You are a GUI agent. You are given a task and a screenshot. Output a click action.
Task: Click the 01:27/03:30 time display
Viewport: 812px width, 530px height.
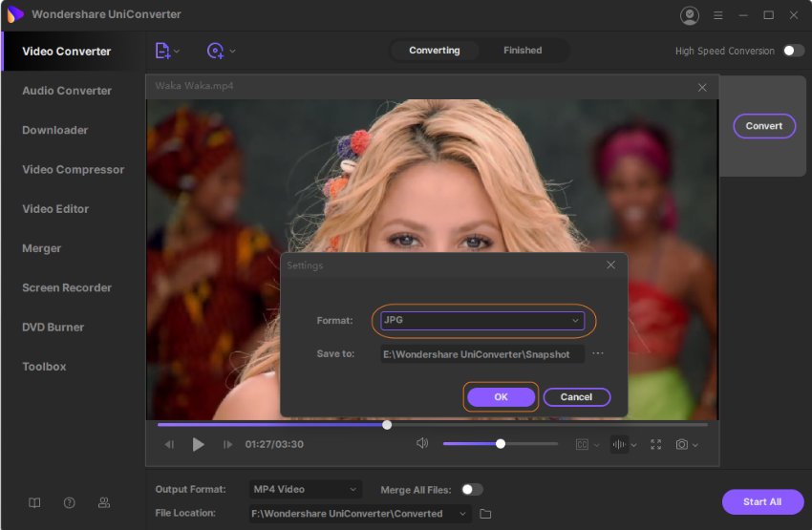(274, 444)
